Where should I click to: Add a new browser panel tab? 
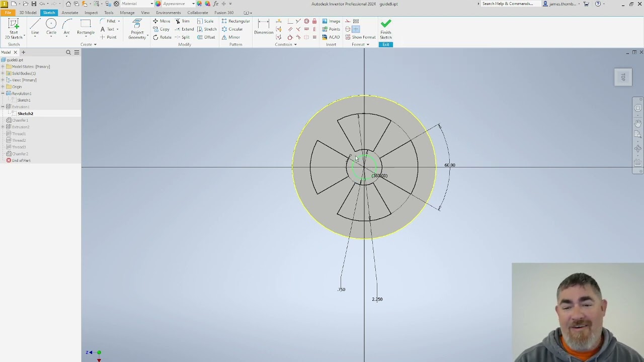(23, 52)
